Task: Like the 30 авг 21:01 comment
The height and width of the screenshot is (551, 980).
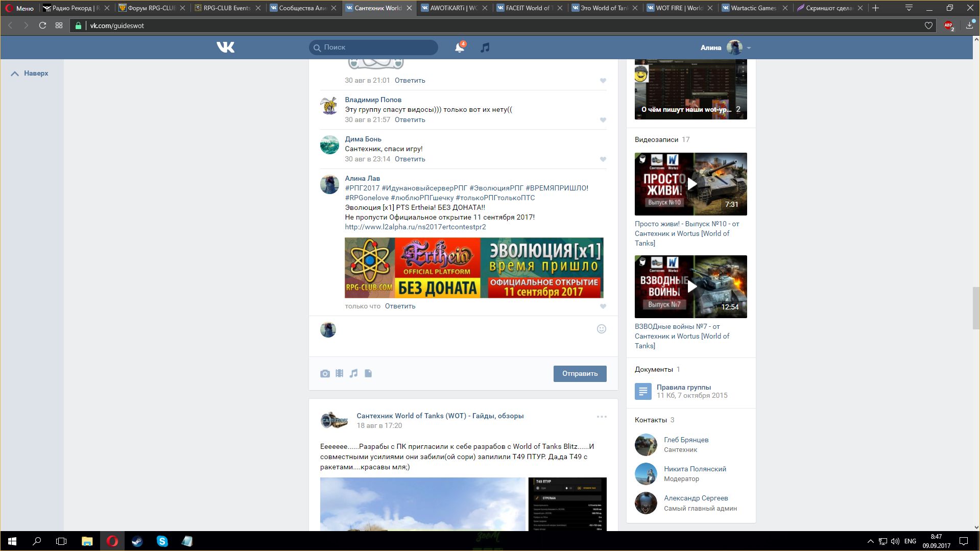Action: click(603, 81)
